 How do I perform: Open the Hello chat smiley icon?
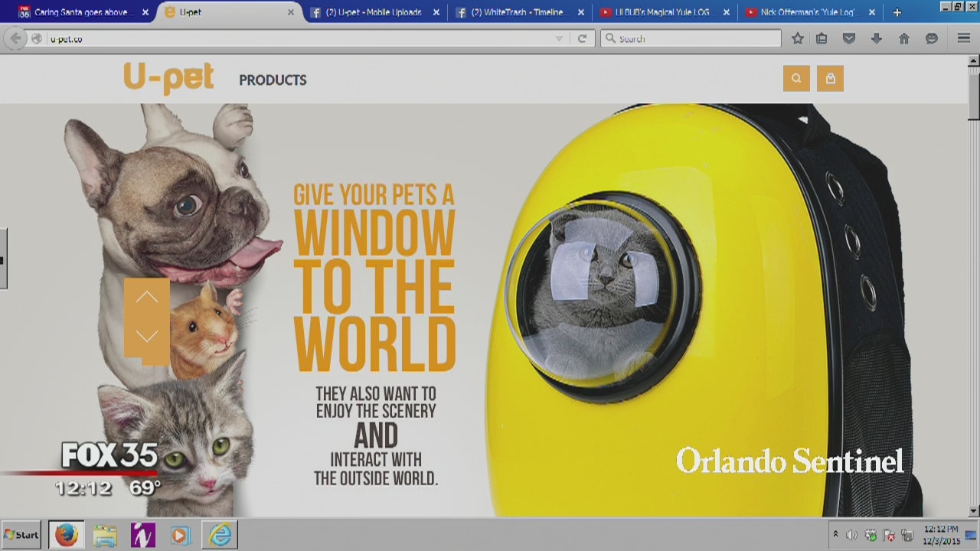(932, 38)
